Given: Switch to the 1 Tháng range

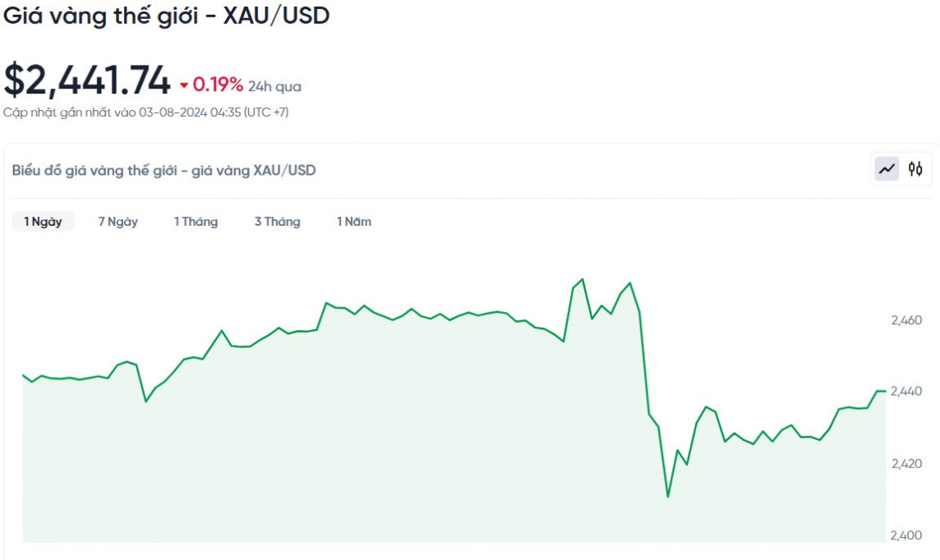Looking at the screenshot, I should pos(196,222).
